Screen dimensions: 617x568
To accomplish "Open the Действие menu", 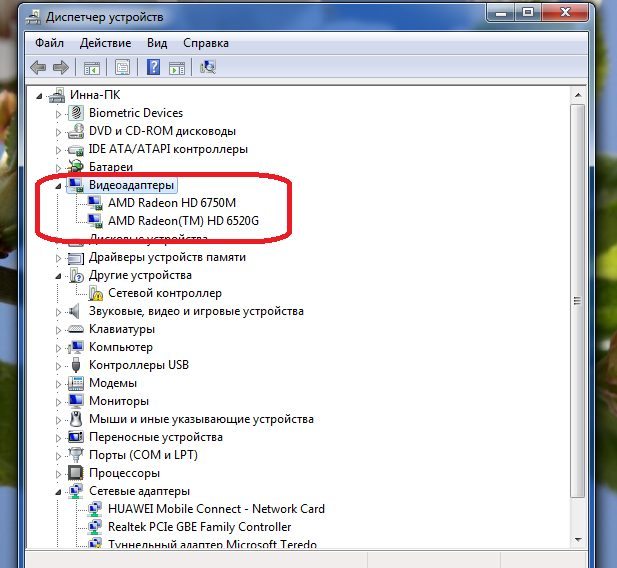I will point(105,43).
